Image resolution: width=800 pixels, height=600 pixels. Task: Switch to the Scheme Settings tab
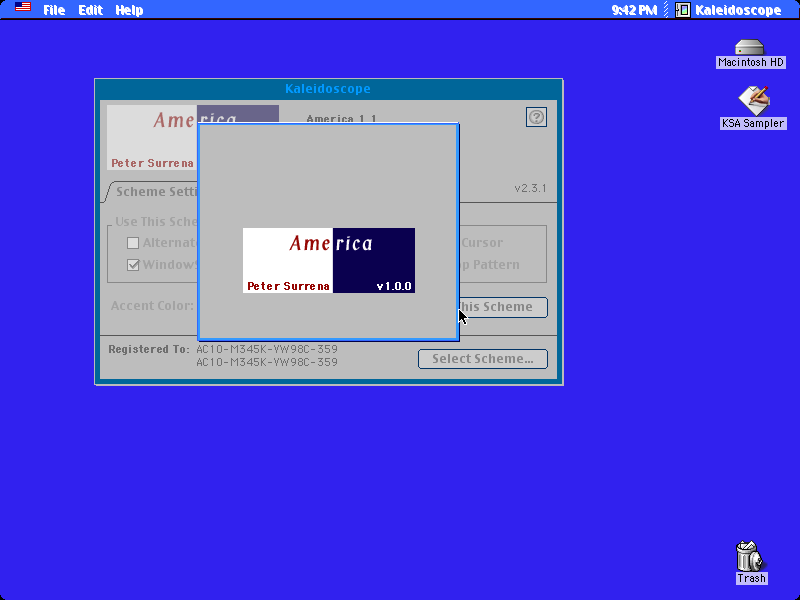(x=153, y=192)
